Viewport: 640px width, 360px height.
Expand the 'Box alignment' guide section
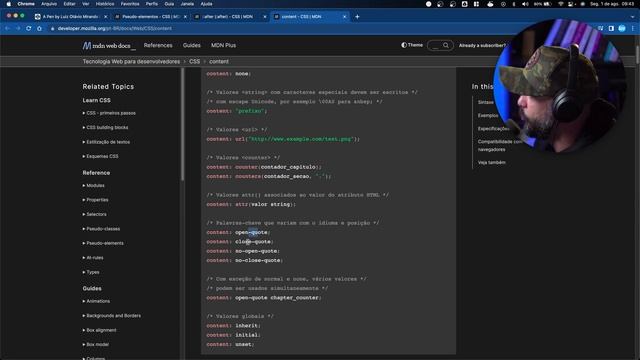click(100, 330)
